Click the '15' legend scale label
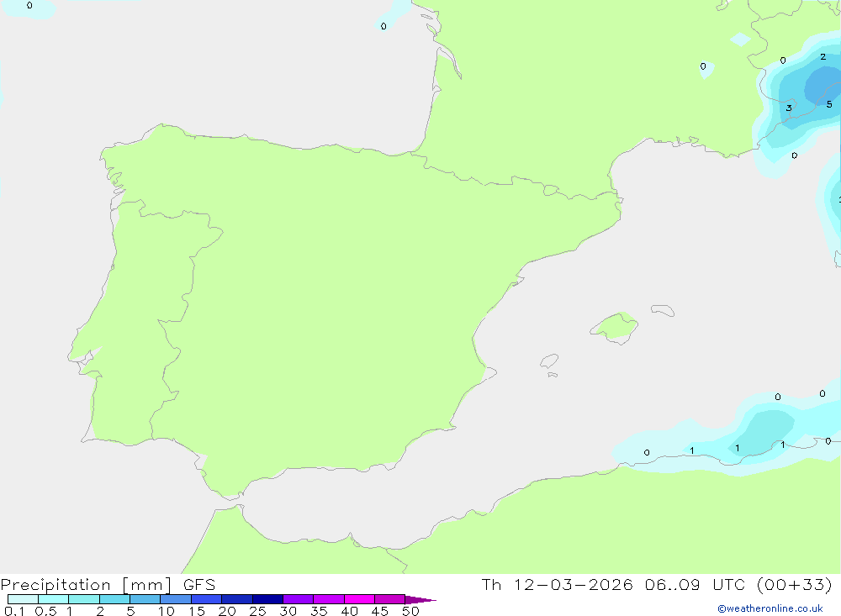 point(197,611)
